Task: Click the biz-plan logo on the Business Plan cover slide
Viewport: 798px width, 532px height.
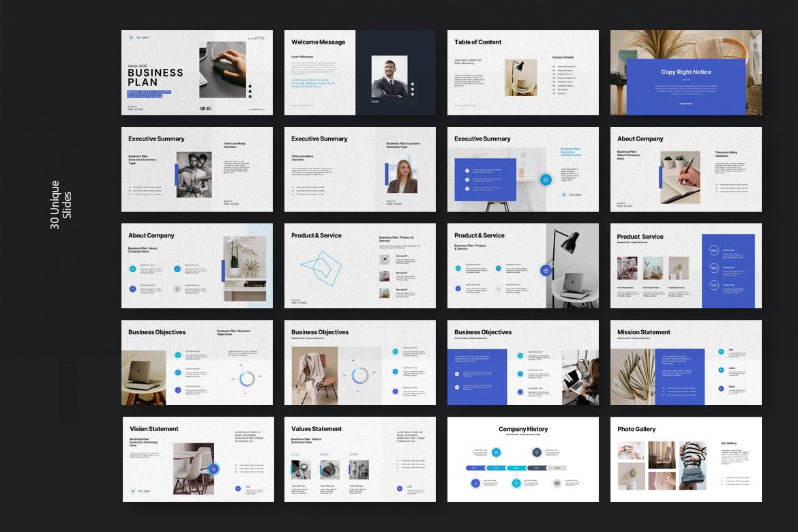Action: [132, 39]
